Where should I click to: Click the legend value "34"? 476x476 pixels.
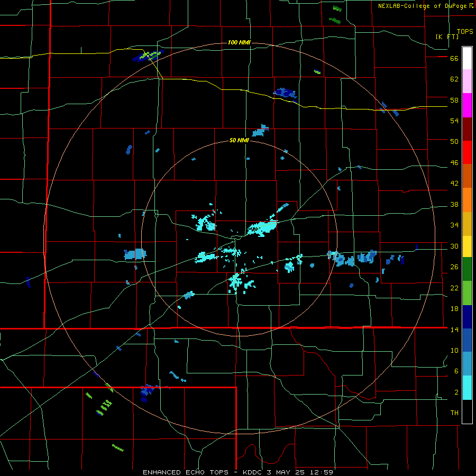(x=454, y=225)
